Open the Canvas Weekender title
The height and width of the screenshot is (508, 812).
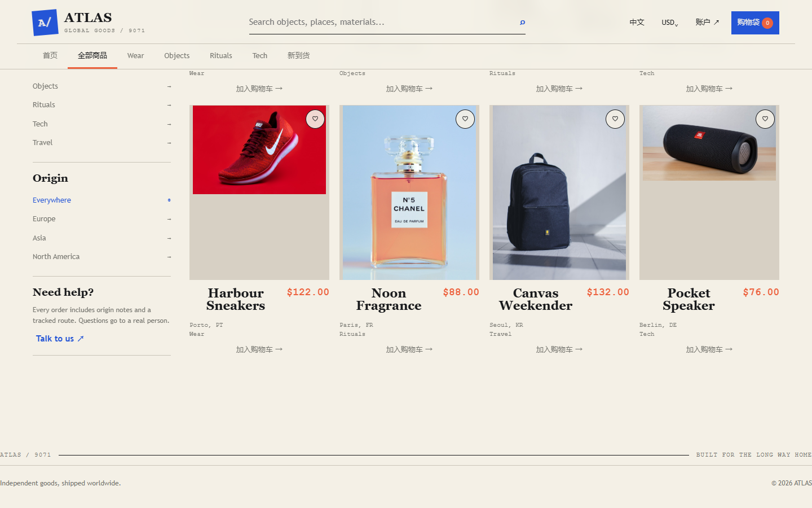[x=536, y=300]
